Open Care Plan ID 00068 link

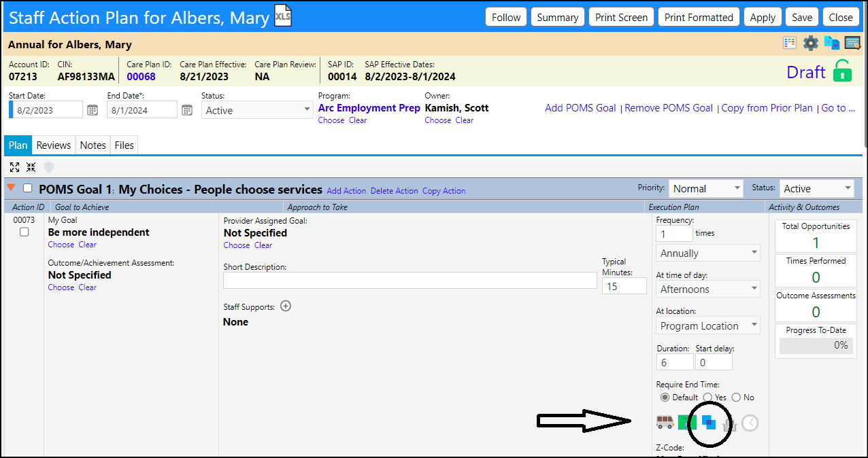(141, 77)
